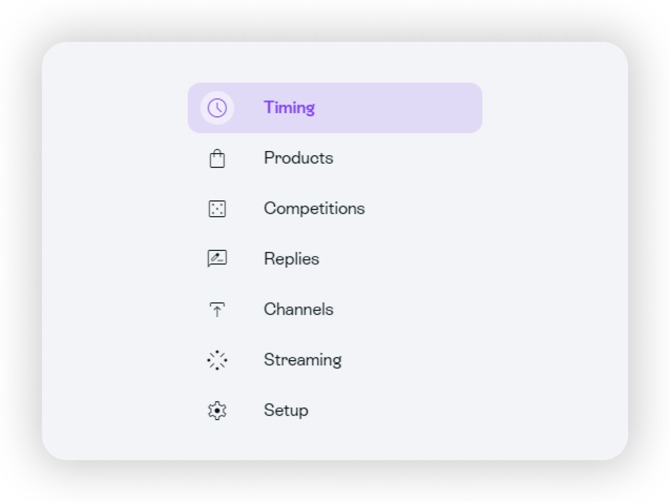The image size is (670, 502).
Task: Click the Streaming text label
Action: pos(302,360)
